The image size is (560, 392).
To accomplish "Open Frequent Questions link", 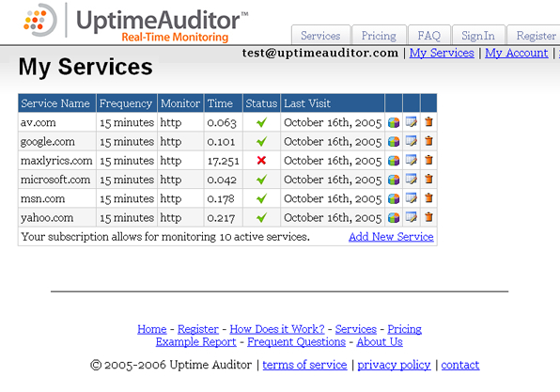I will pos(296,342).
